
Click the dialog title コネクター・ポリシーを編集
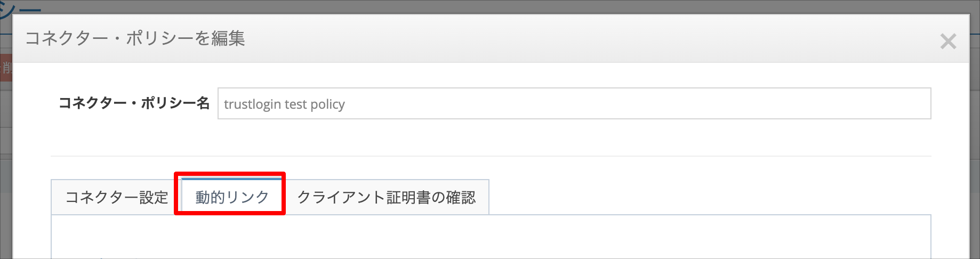[x=135, y=38]
